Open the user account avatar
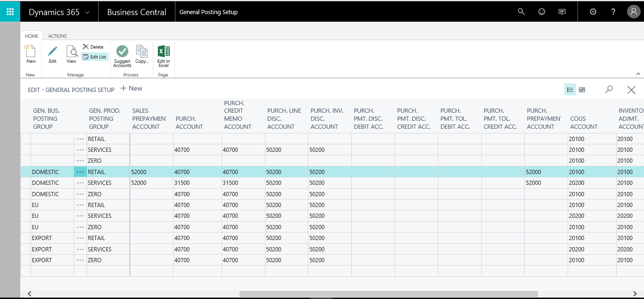The height and width of the screenshot is (299, 644). tap(633, 12)
